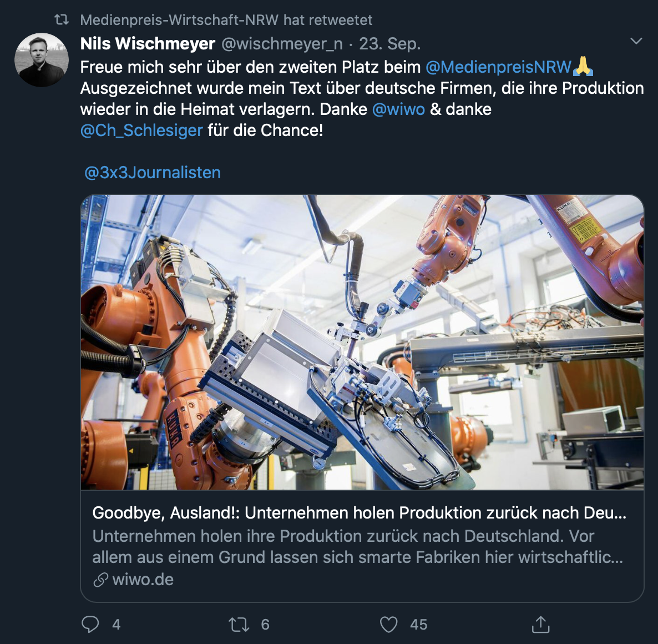Screen dimensions: 658x644
Task: Click the link chain icon beside wiwo.de
Action: click(x=100, y=580)
